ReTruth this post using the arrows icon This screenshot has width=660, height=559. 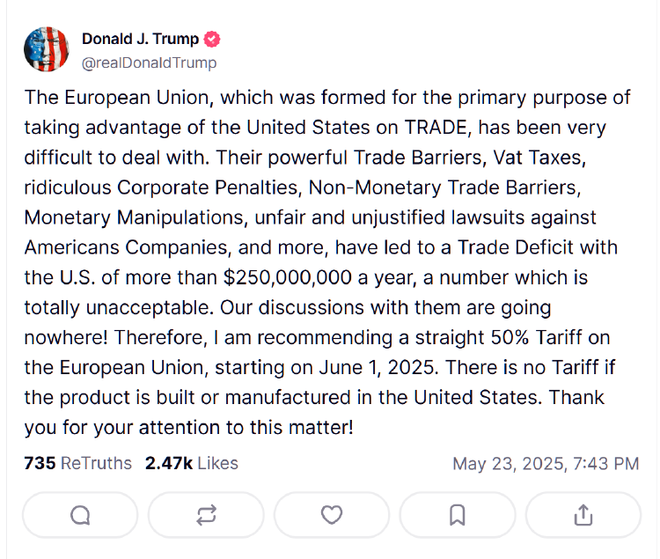[x=206, y=515]
